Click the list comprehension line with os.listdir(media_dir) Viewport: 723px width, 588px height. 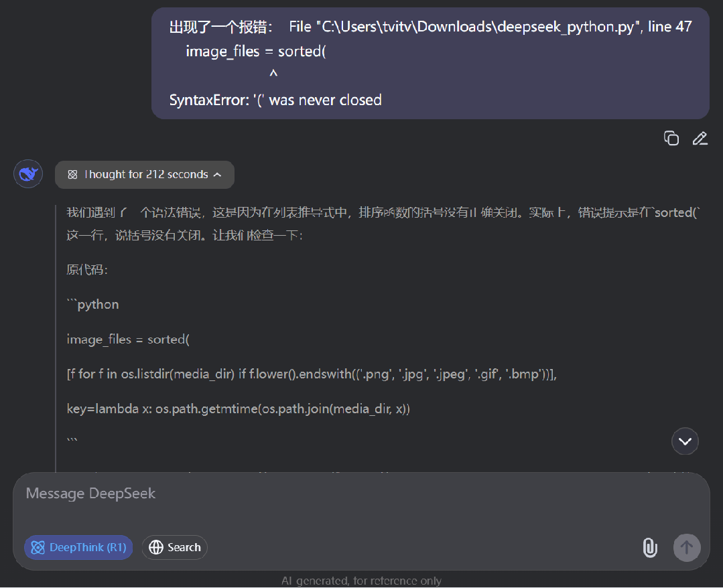pyautogui.click(x=312, y=374)
